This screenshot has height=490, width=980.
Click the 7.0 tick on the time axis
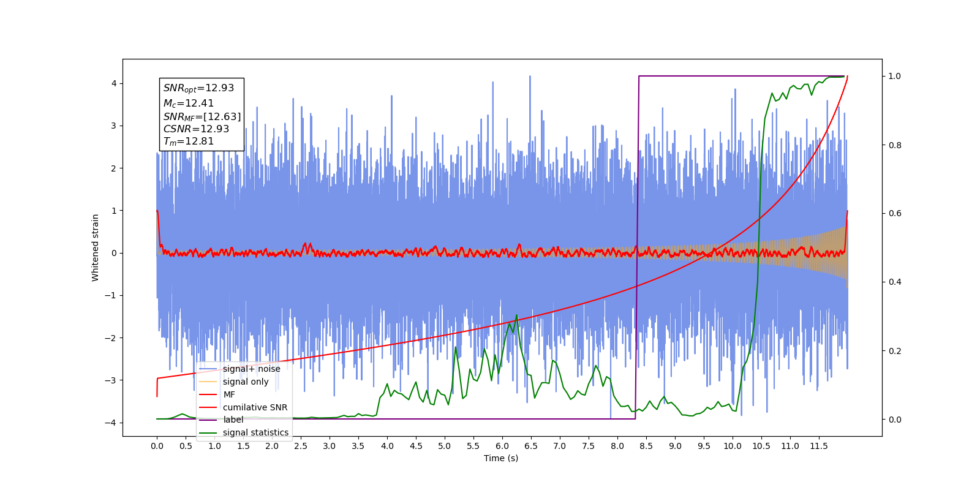pos(560,446)
